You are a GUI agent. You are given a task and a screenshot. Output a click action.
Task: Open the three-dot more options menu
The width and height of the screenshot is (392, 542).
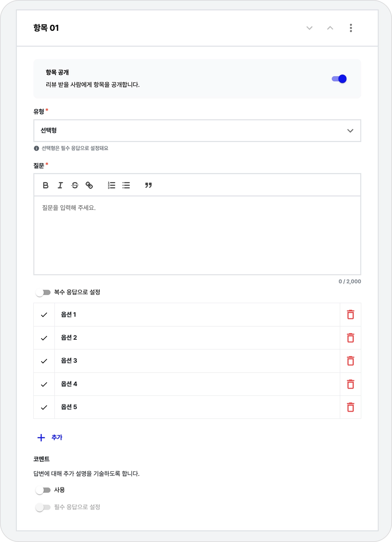point(351,28)
